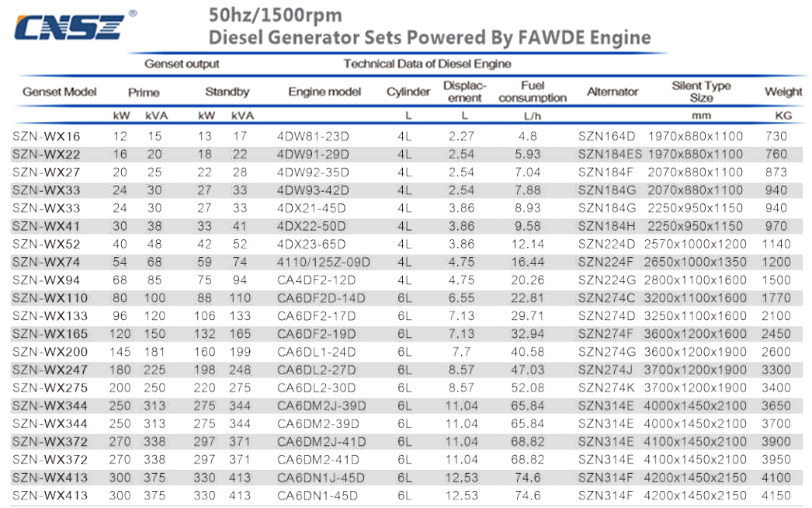The width and height of the screenshot is (812, 508).
Task: Click engine model "4DX23-65D"
Action: click(x=311, y=244)
